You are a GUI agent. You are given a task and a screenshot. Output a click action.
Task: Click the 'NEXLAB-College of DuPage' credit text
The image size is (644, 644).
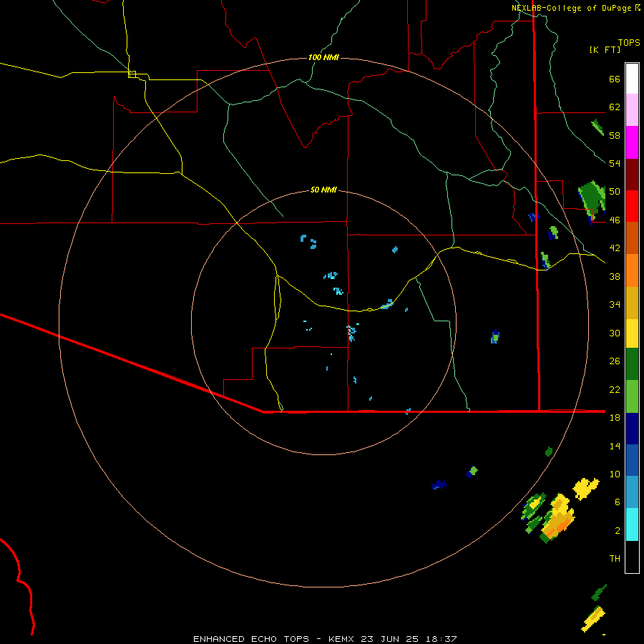coord(572,8)
